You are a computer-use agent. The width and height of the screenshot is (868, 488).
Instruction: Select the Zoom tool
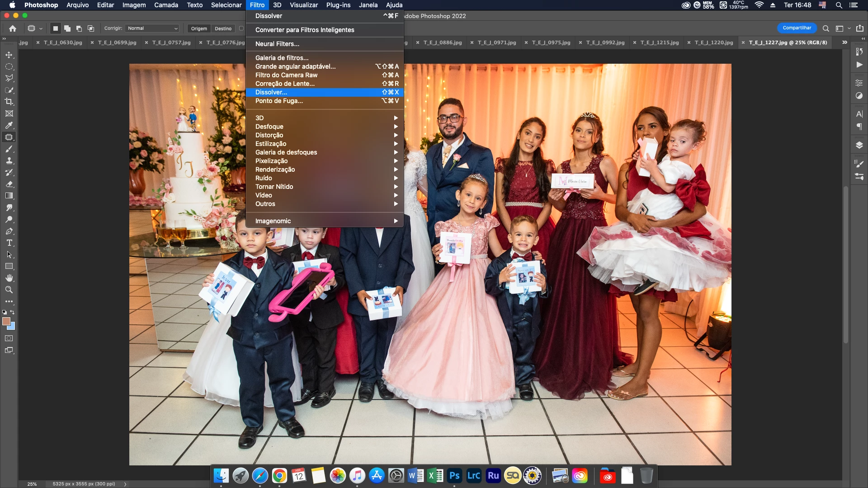(9, 290)
